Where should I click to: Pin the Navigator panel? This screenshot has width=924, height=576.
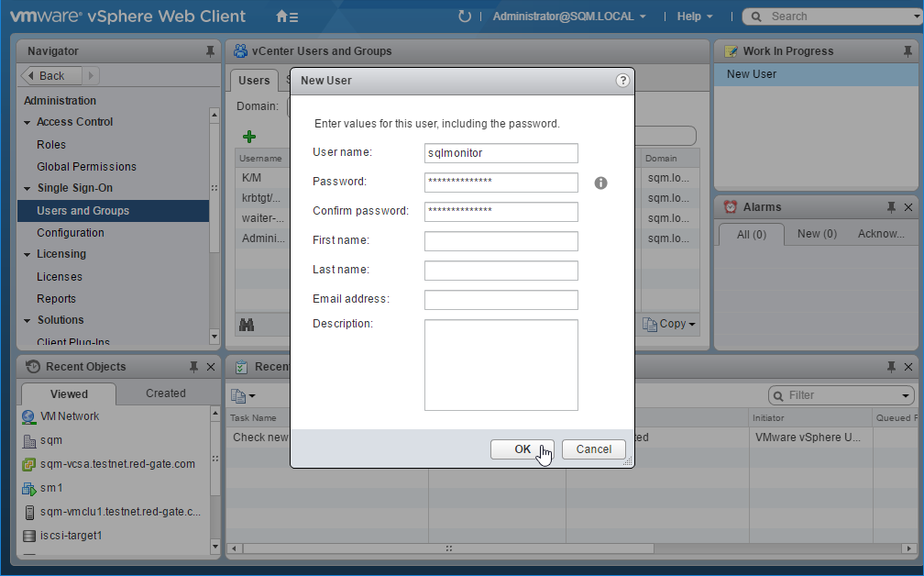point(210,51)
